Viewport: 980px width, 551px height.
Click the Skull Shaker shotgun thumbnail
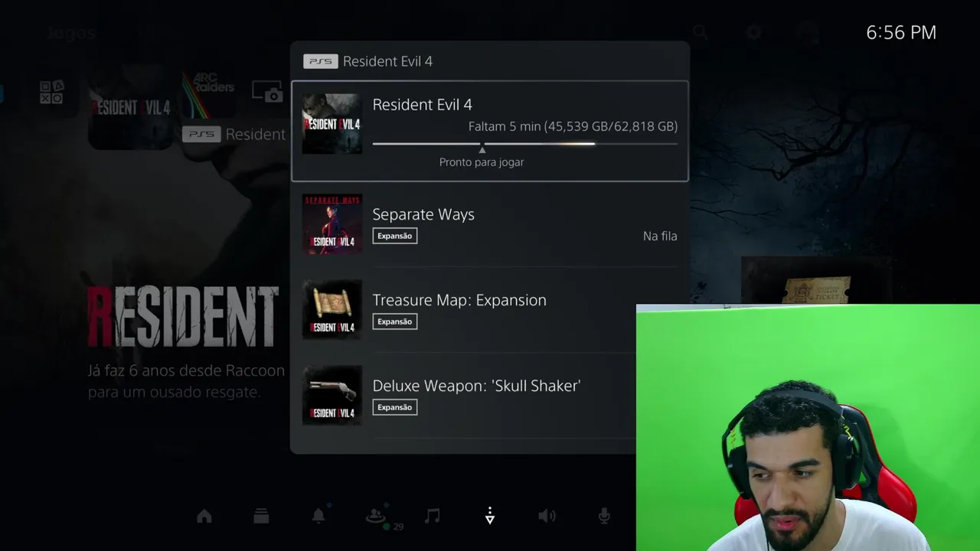click(x=332, y=396)
